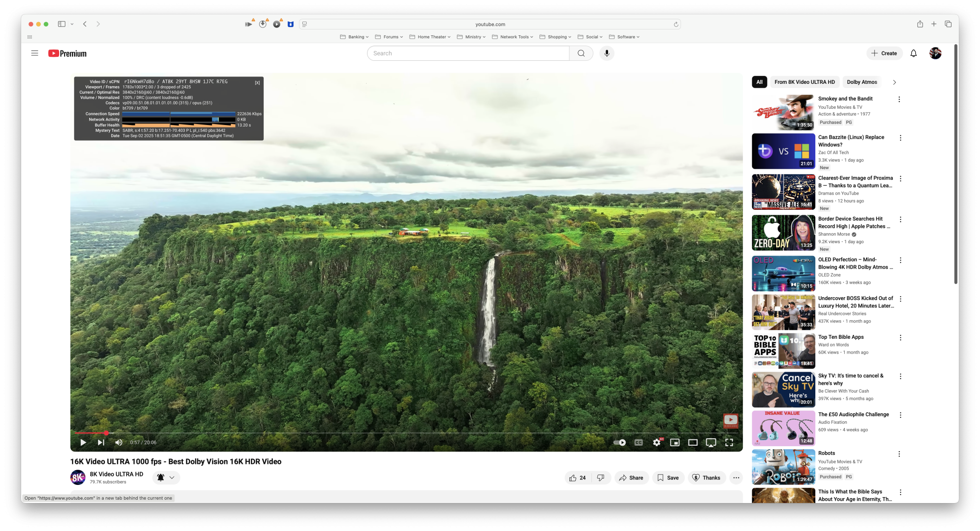
Task: Open video settings gear
Action: [657, 442]
